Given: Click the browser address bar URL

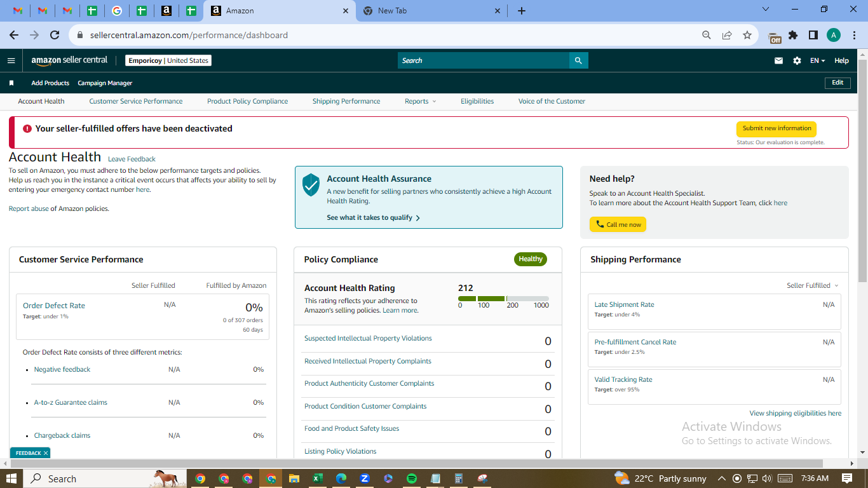Looking at the screenshot, I should tap(188, 35).
